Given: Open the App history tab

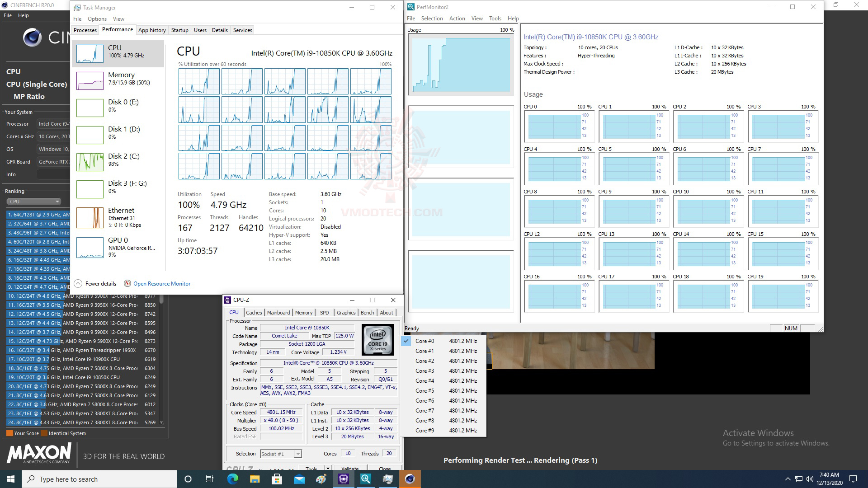Looking at the screenshot, I should [152, 30].
